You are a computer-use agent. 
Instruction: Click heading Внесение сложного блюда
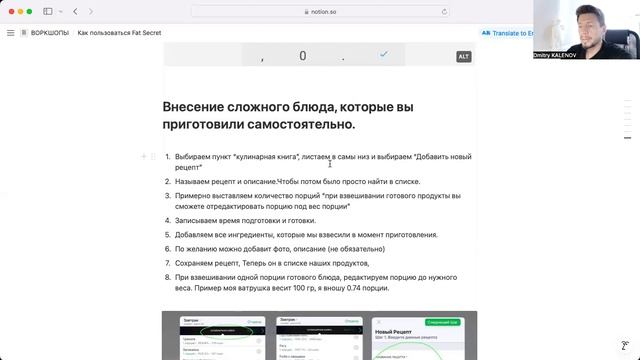click(x=288, y=116)
